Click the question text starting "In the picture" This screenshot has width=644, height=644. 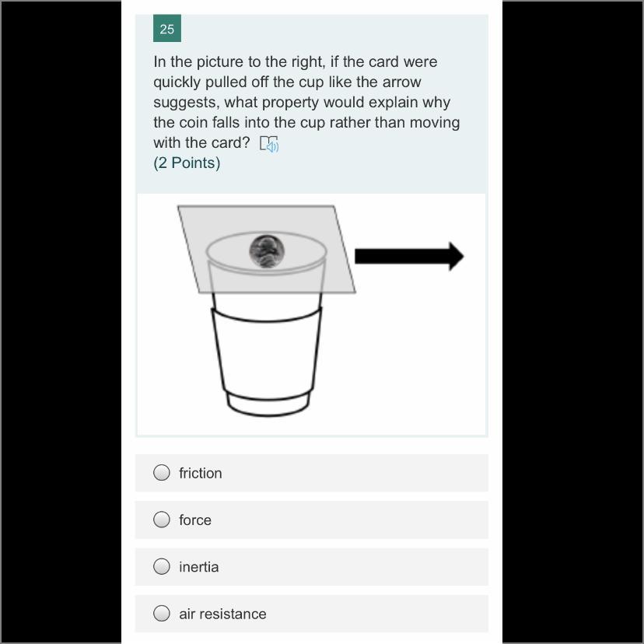[x=306, y=102]
